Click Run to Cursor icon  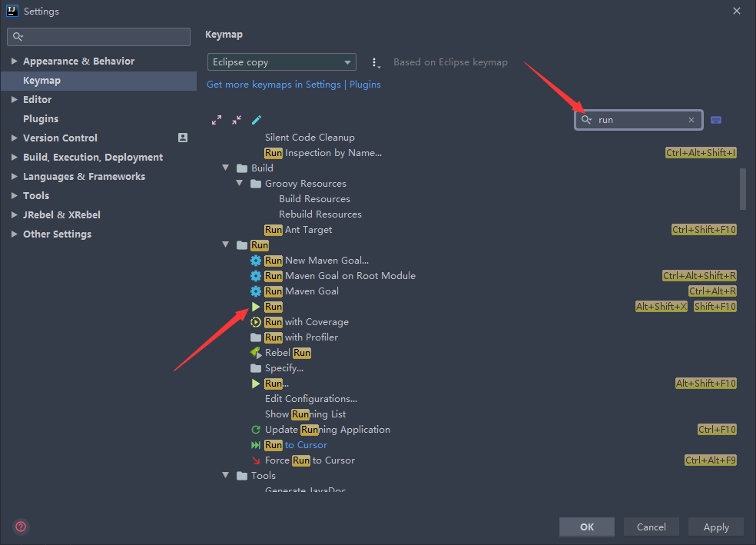pos(256,445)
